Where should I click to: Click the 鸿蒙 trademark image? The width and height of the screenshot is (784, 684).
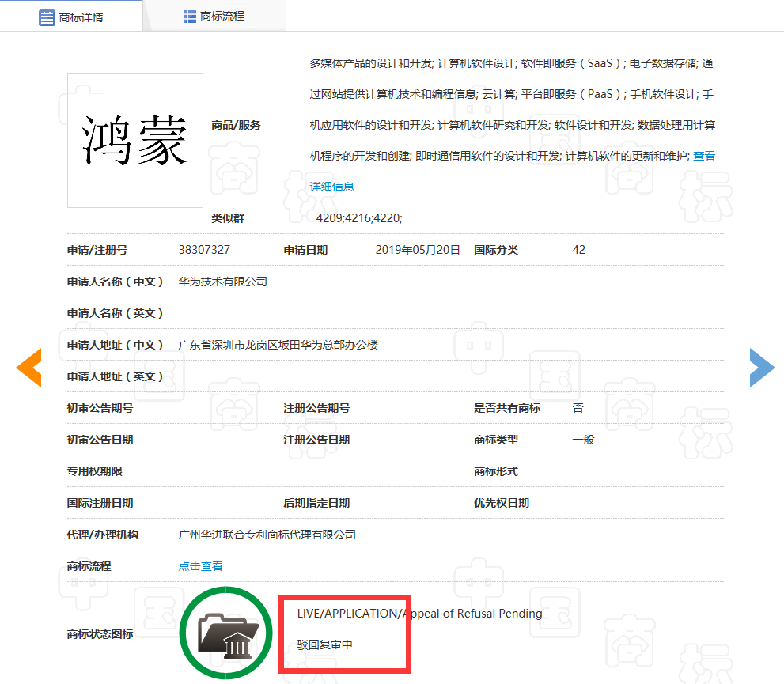135,141
